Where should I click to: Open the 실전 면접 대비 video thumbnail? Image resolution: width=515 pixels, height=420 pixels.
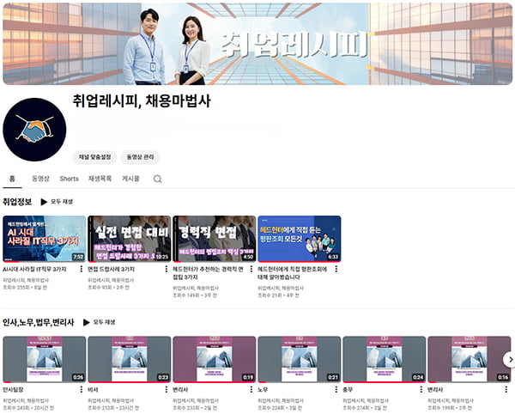[129, 238]
